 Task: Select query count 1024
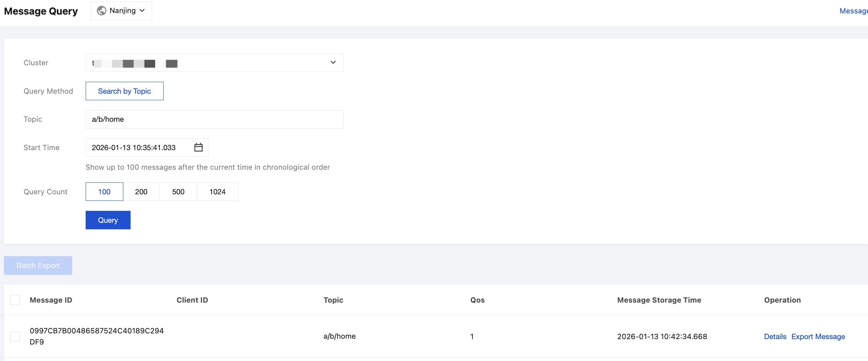coord(217,192)
